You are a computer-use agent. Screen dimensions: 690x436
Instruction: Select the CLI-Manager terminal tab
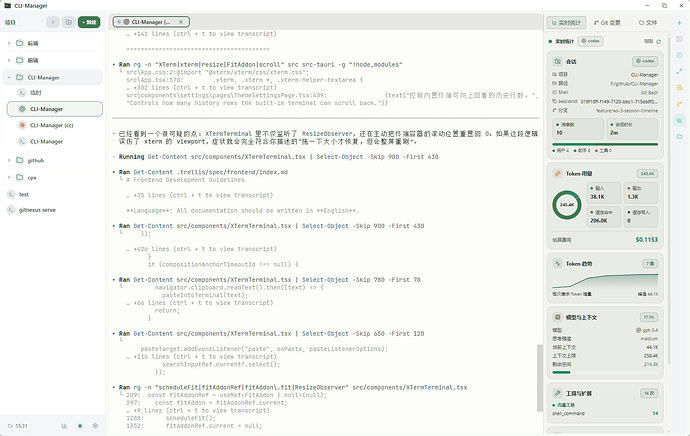pos(151,22)
